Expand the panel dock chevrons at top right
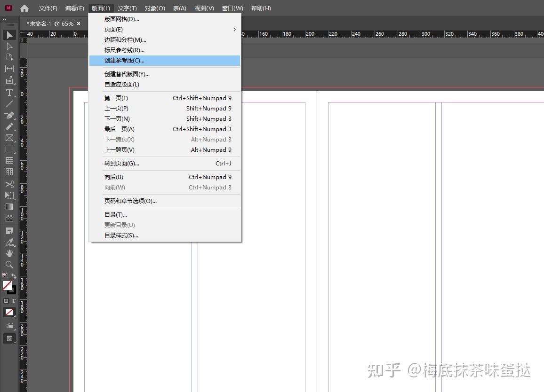The image size is (544, 392). click(6, 19)
